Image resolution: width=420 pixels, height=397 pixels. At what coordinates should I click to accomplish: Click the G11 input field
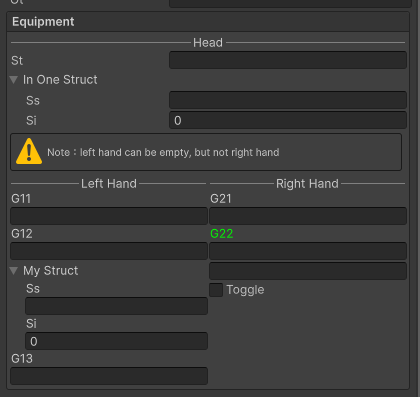[x=109, y=216]
